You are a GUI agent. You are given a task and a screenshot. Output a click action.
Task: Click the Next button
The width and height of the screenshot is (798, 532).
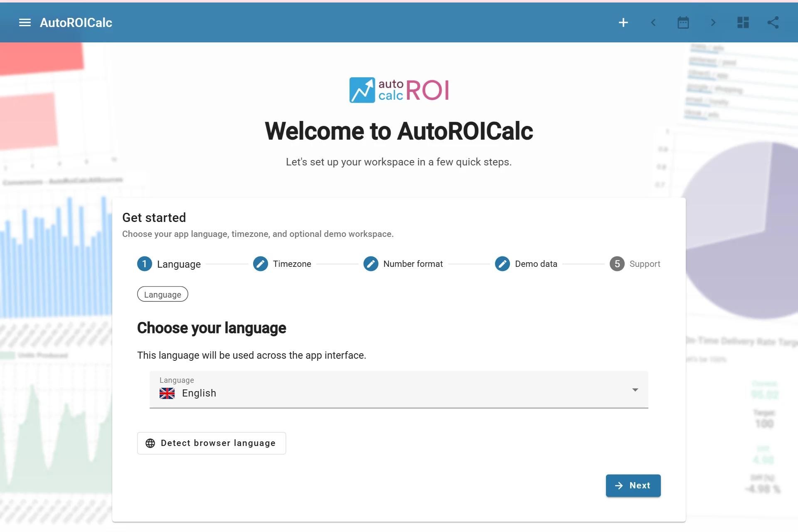pyautogui.click(x=633, y=485)
